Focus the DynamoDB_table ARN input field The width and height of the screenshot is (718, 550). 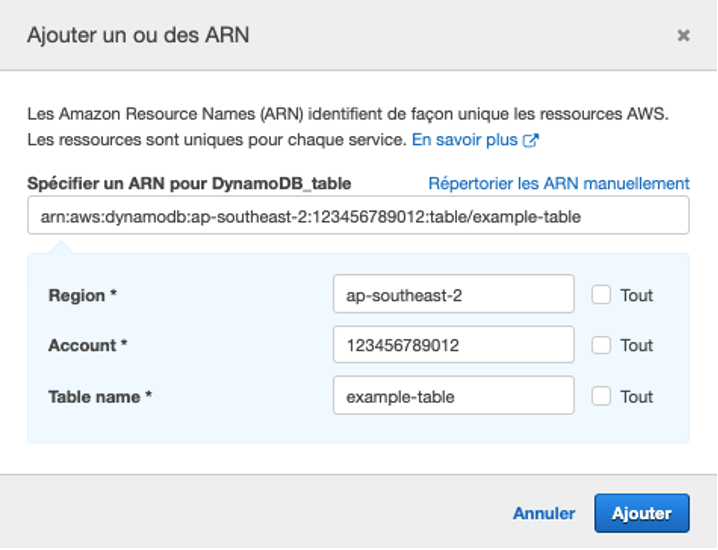pos(358,215)
